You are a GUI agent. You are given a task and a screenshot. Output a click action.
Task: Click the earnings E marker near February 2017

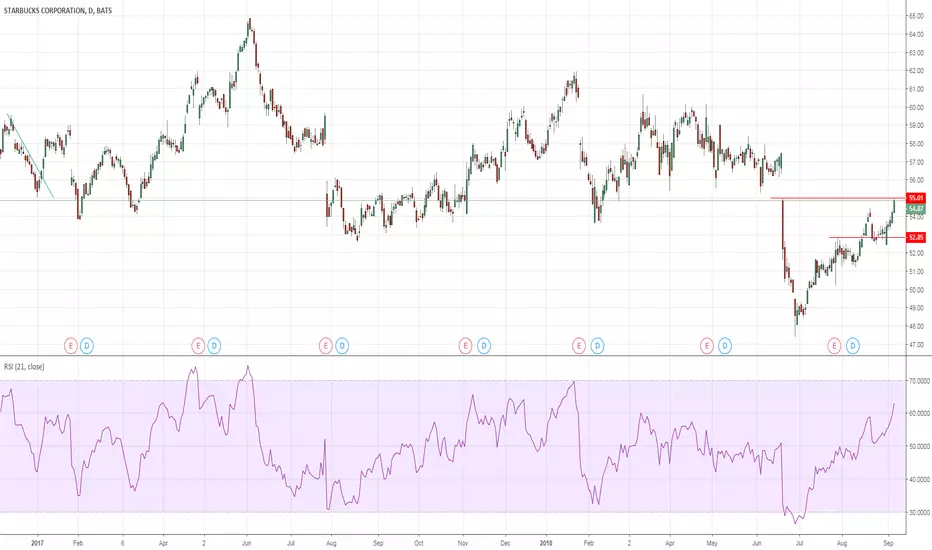coord(71,345)
